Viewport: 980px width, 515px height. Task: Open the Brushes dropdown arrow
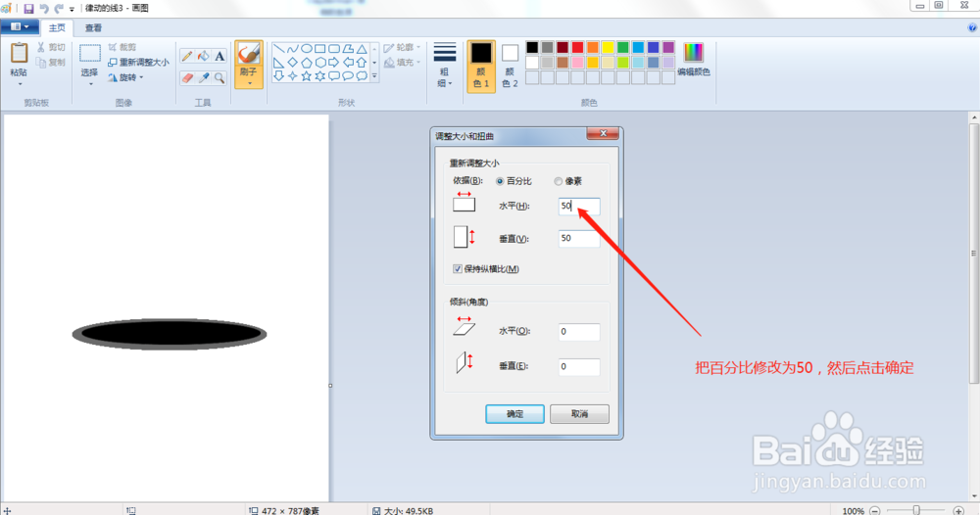pos(249,83)
